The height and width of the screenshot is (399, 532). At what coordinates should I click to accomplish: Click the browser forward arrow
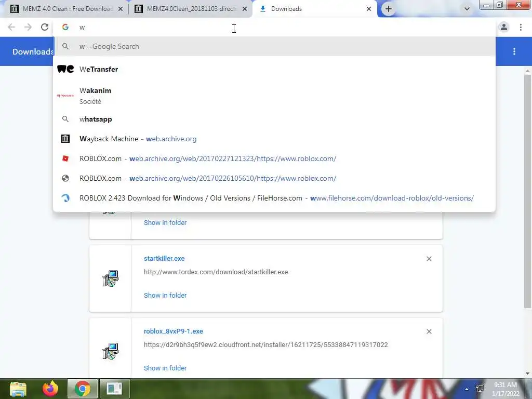[28, 27]
